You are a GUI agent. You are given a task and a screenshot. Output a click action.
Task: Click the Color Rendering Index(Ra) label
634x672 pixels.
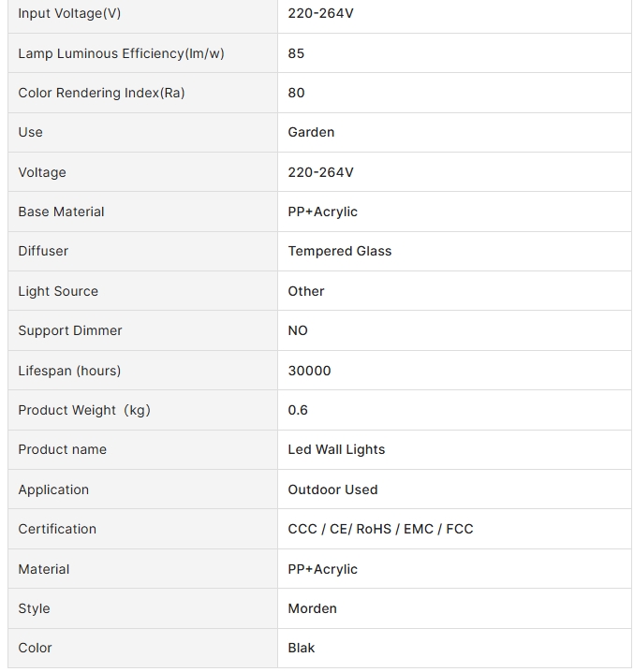(x=101, y=93)
